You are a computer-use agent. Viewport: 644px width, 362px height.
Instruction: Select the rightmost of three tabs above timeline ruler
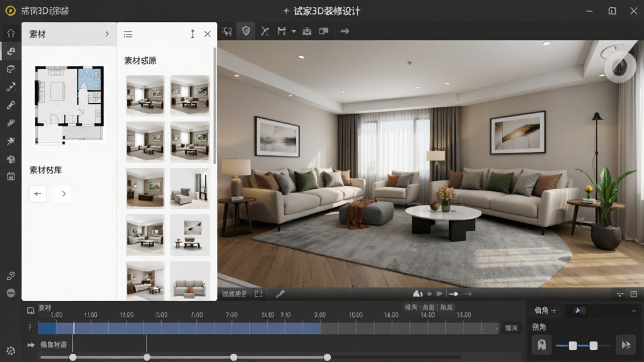447,307
